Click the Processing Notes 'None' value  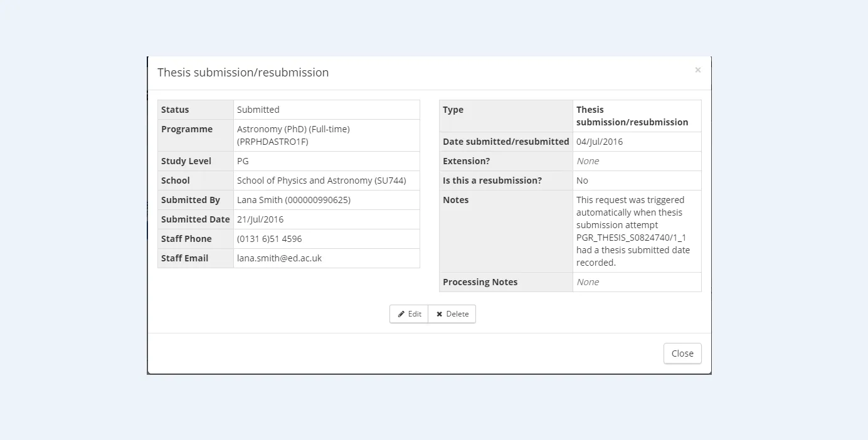tap(588, 282)
